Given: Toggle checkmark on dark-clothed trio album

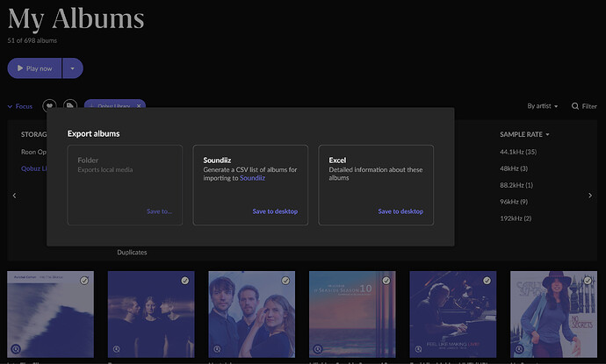Looking at the screenshot, I should 185,281.
